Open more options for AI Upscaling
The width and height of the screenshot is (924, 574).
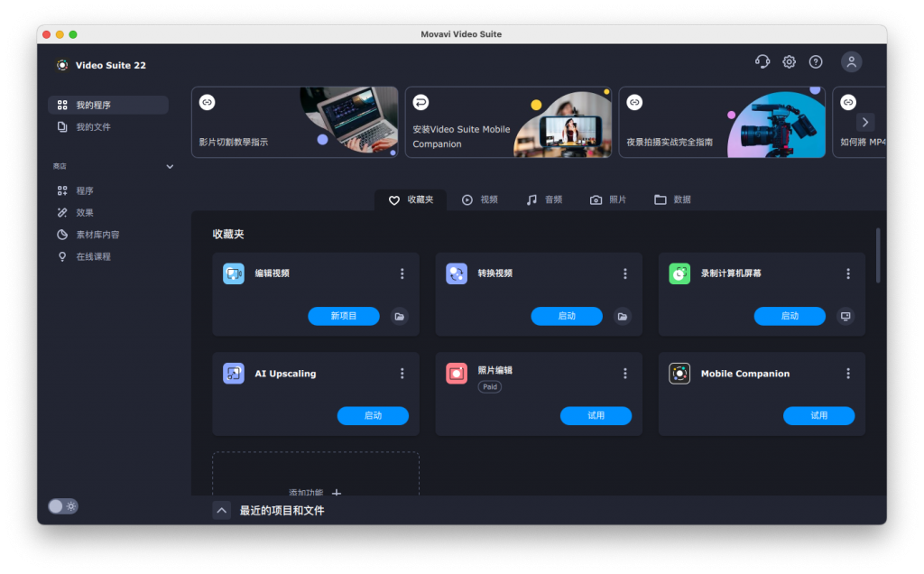pos(402,374)
